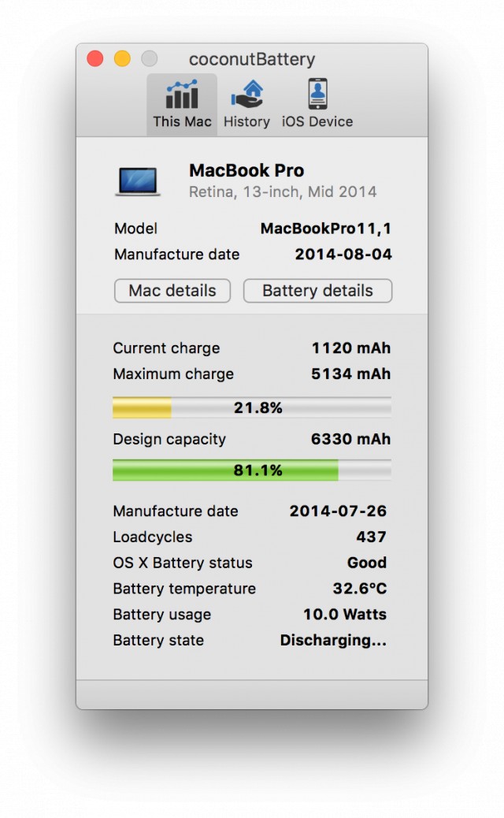
Task: Click the Discharging battery state text
Action: pos(333,641)
